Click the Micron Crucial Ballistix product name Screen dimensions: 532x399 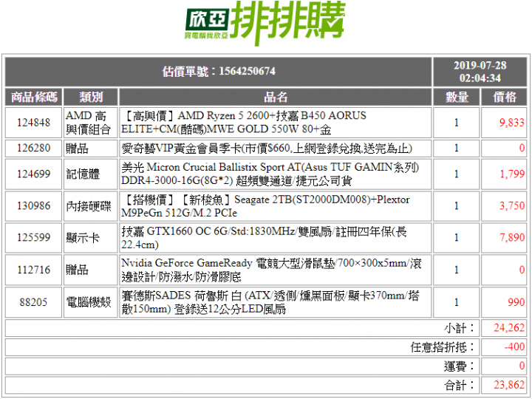point(270,174)
